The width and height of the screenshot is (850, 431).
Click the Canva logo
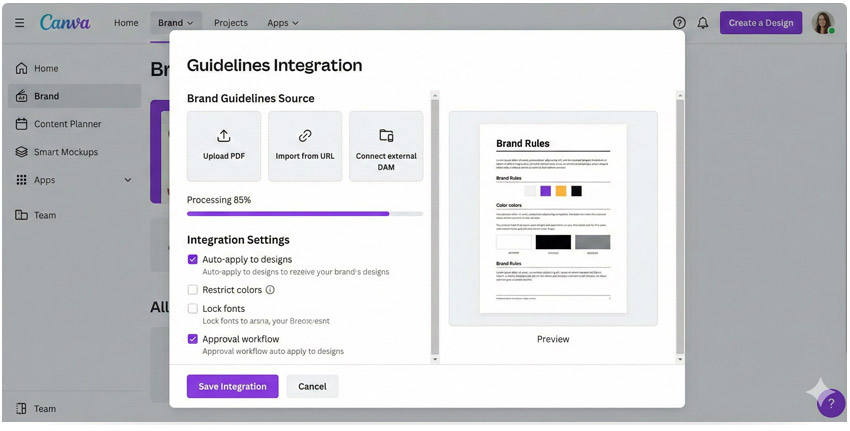[x=65, y=22]
